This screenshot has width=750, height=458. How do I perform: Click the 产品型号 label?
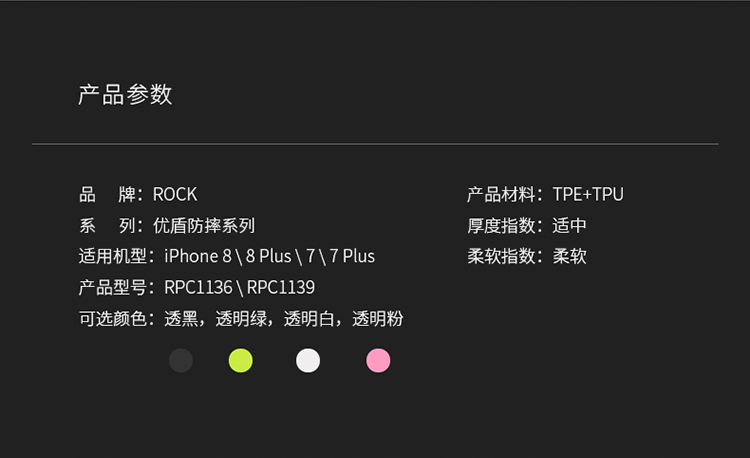(113, 288)
